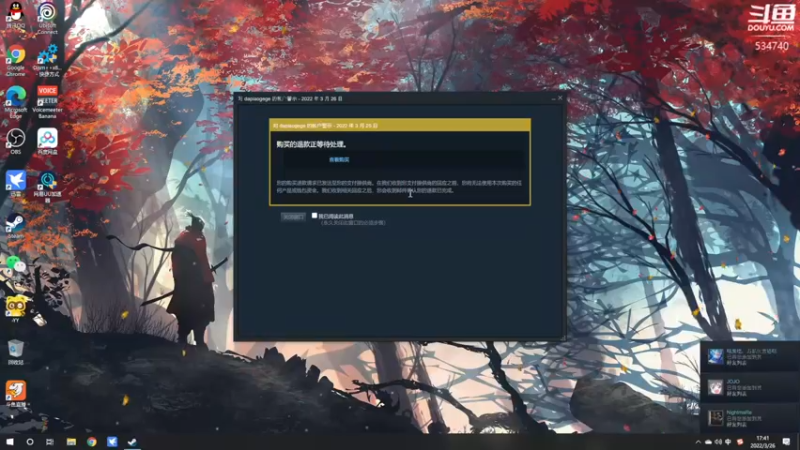Open Cortana search circle on the taskbar

point(30,442)
